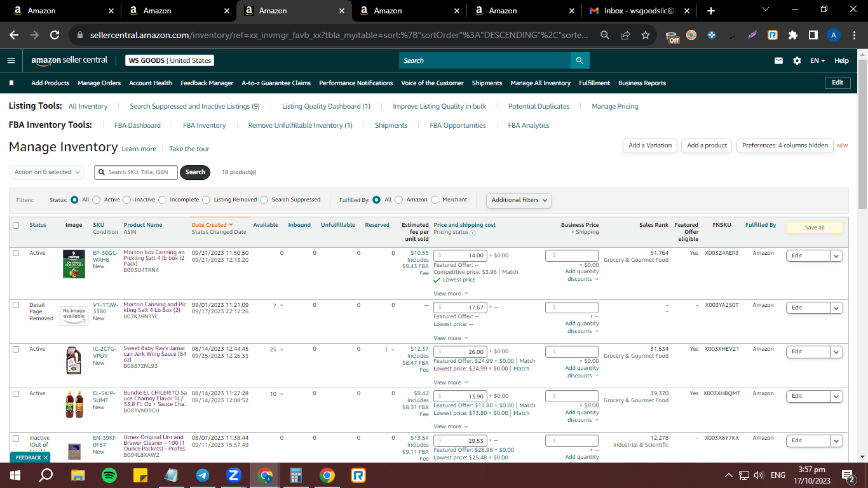Click the Take the tour link
The image size is (868, 488).
[x=189, y=149]
